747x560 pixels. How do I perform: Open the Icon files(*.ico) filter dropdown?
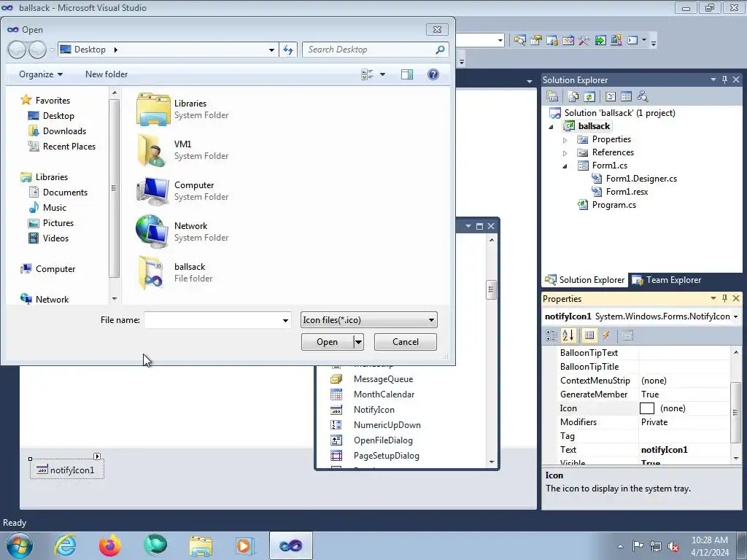pyautogui.click(x=368, y=320)
